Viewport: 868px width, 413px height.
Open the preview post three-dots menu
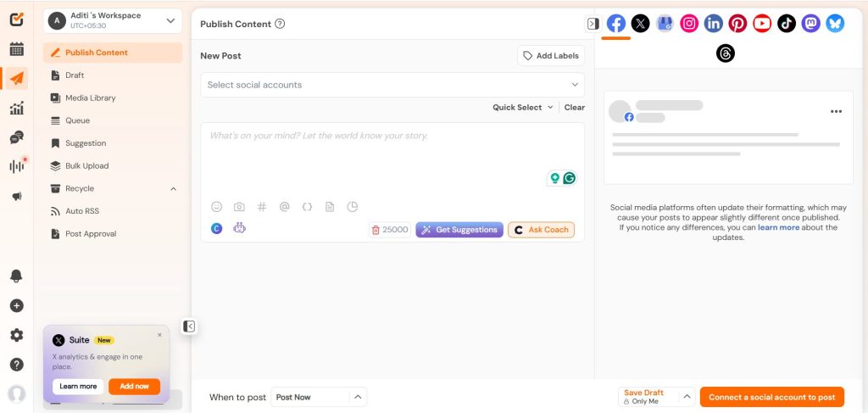(836, 111)
